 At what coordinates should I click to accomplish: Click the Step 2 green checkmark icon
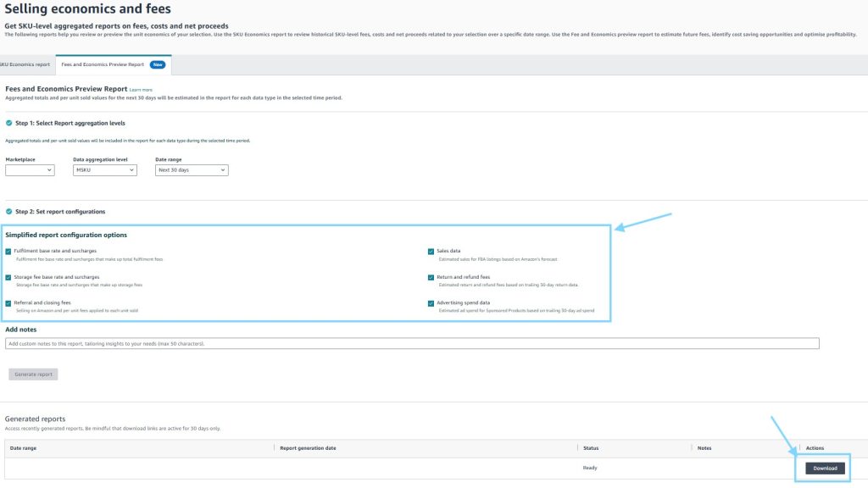pyautogui.click(x=9, y=211)
